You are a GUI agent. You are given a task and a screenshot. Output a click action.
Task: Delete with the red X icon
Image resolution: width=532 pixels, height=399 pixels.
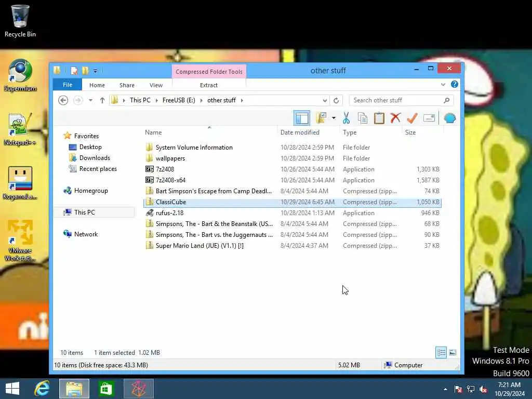click(395, 118)
